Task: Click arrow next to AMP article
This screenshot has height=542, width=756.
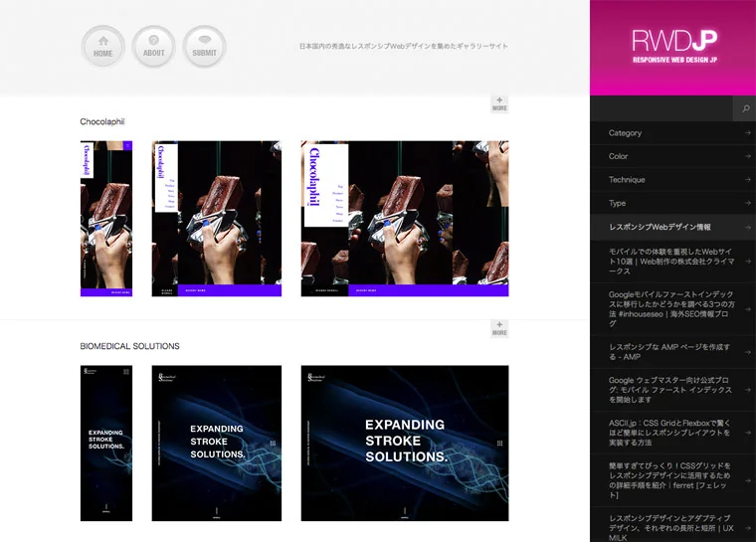Action: pyautogui.click(x=747, y=352)
